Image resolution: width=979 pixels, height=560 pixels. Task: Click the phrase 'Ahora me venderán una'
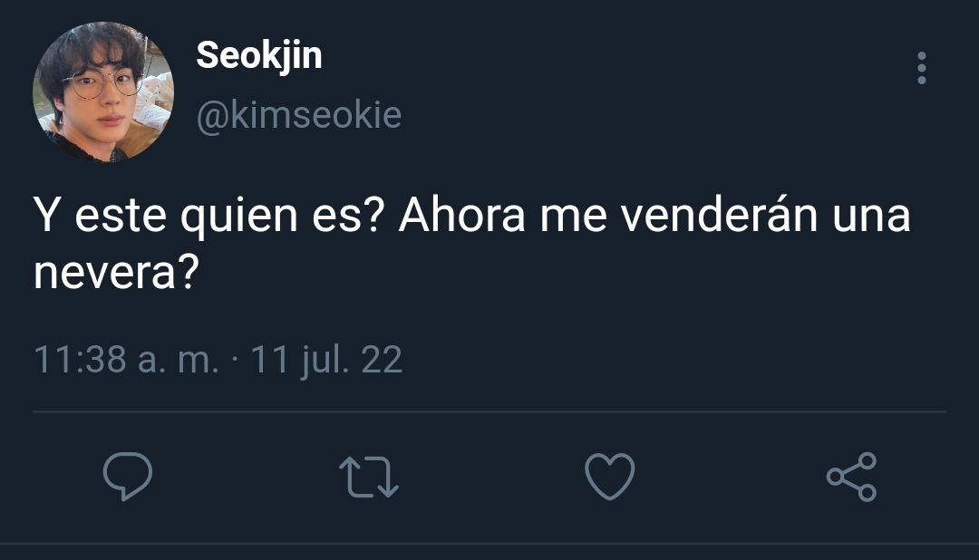655,216
